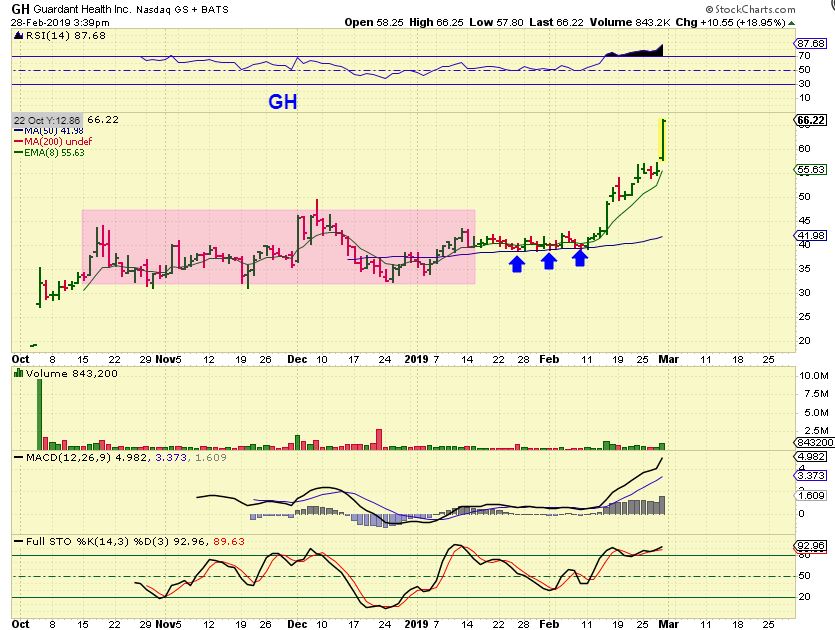The image size is (835, 630).
Task: Click the 4.982 MACD tag on right axis
Action: pos(811,457)
